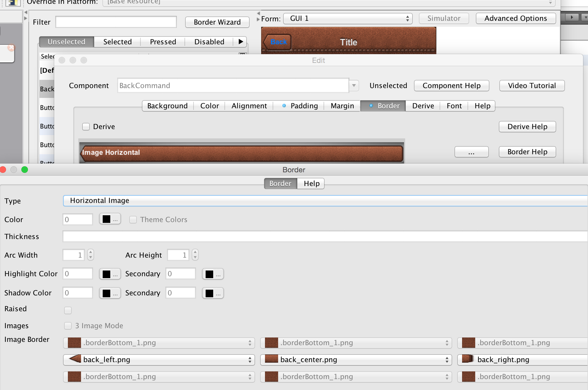Select the Pressed state tab
The height and width of the screenshot is (390, 588).
click(x=163, y=42)
